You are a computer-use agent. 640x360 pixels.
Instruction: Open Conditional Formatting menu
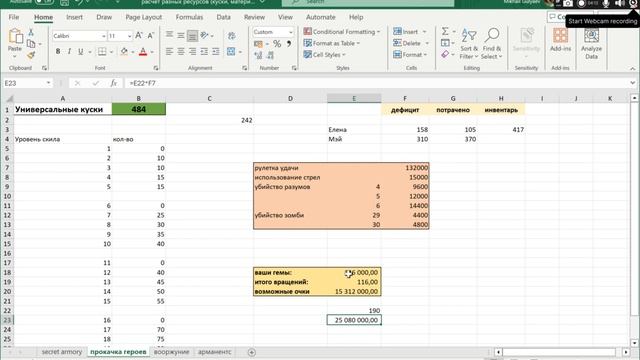tap(342, 32)
